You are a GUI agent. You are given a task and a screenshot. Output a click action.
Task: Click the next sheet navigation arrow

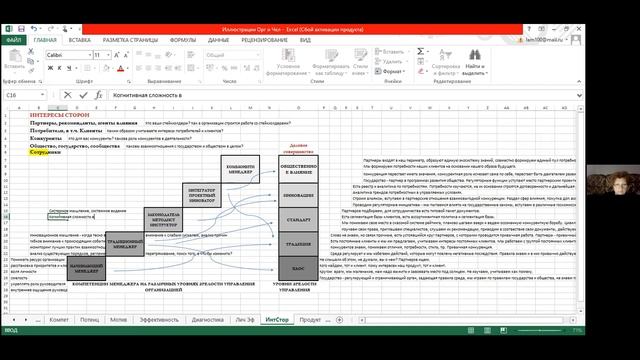[26, 320]
